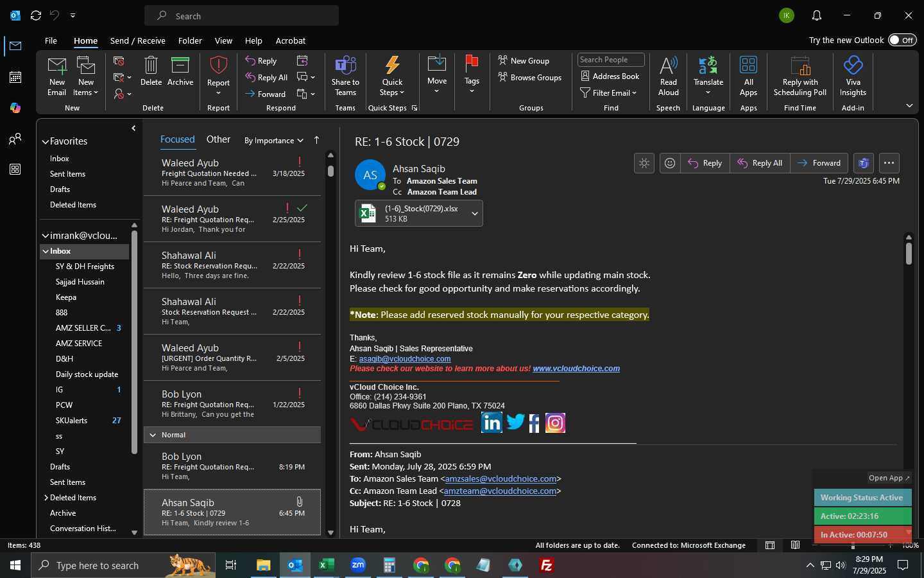This screenshot has width=924, height=578.
Task: Switch to Normal view in status bar
Action: (770, 545)
